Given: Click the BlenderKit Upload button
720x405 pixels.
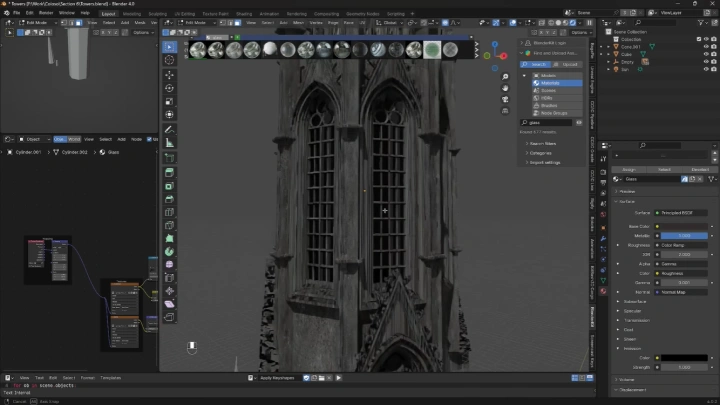Looking at the screenshot, I should [567, 64].
